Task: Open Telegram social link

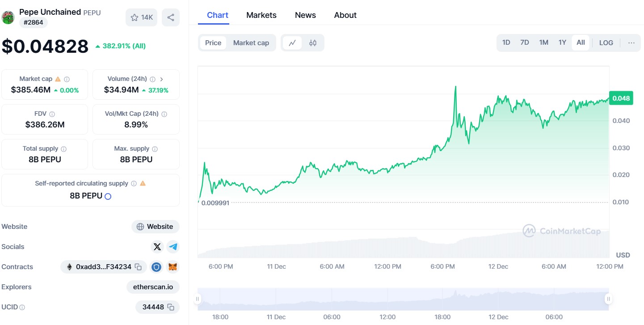Action: (x=173, y=247)
